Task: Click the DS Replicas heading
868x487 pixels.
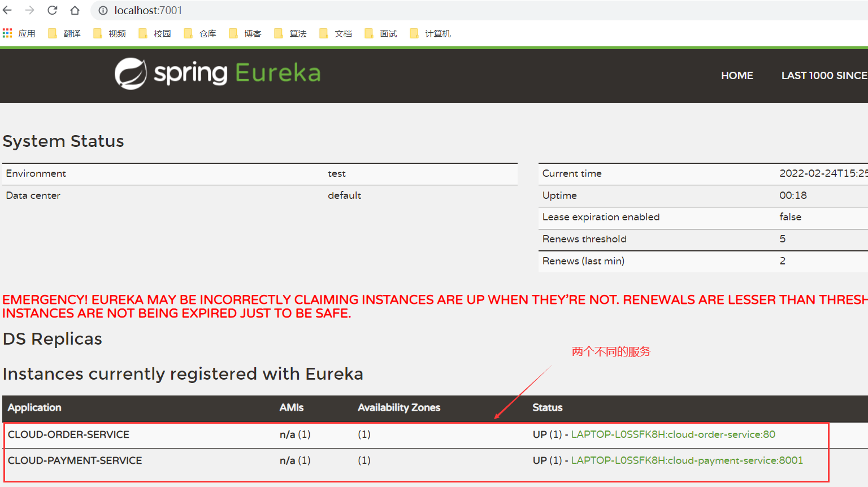Action: tap(53, 339)
